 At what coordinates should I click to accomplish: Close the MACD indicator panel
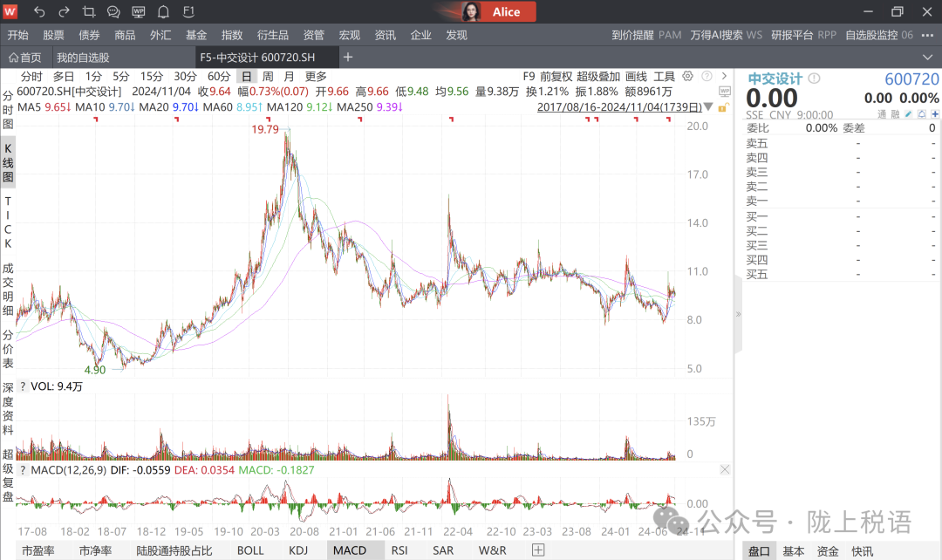coord(725,470)
